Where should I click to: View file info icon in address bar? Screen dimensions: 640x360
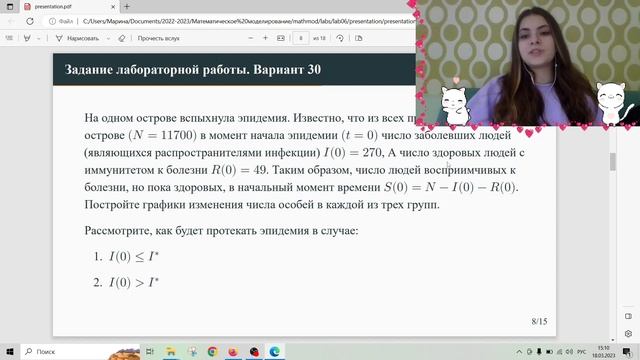click(52, 21)
